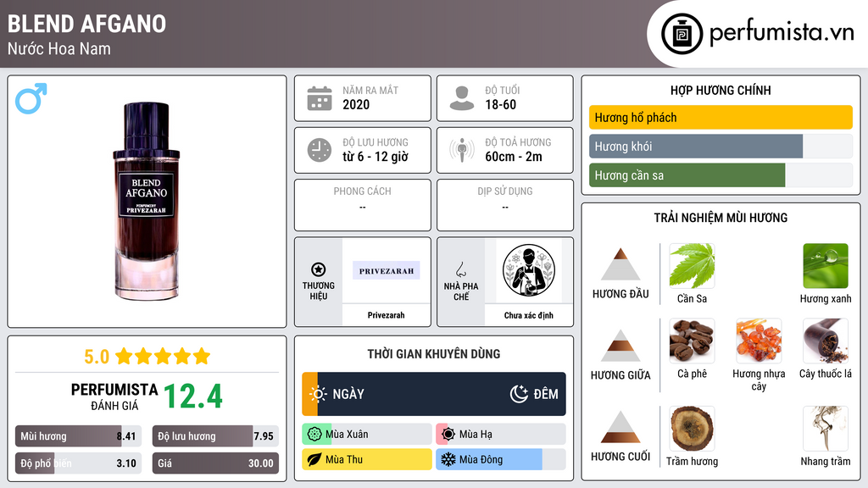Click the sun icon next to Ngày
The width and height of the screenshot is (868, 488).
pyautogui.click(x=319, y=394)
